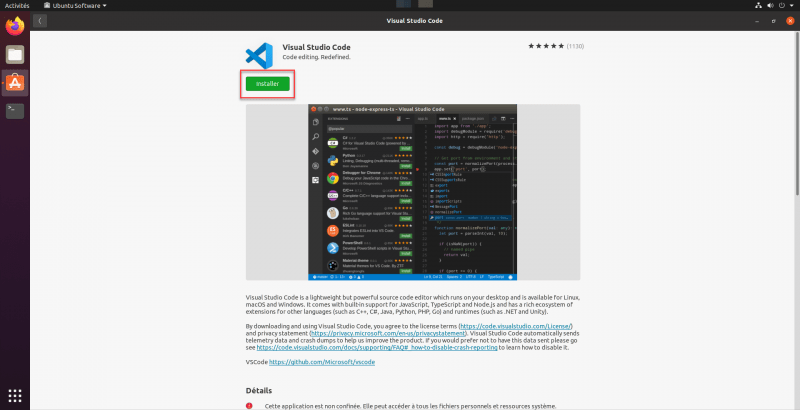This screenshot has width=800, height=410.
Task: Click the Ubuntu Software dock icon
Action: click(x=15, y=83)
